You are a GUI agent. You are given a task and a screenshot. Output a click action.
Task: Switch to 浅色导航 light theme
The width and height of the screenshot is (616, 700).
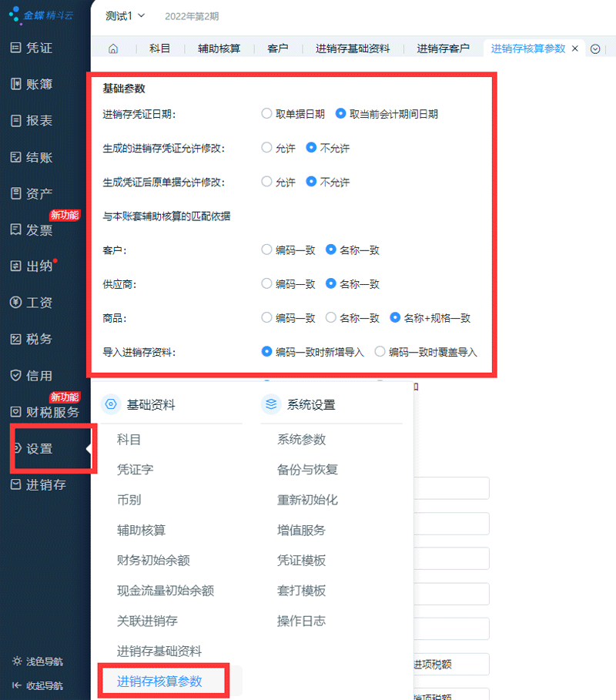[38, 661]
